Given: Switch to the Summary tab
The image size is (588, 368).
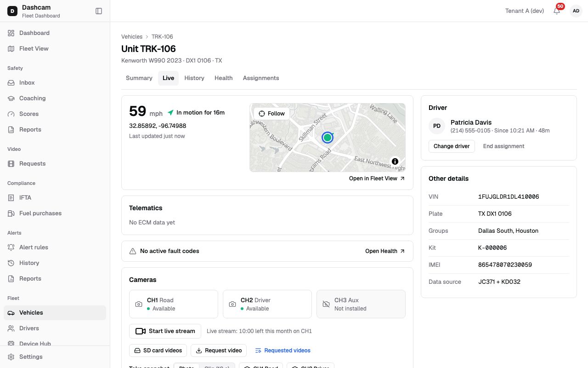Looking at the screenshot, I should (139, 78).
